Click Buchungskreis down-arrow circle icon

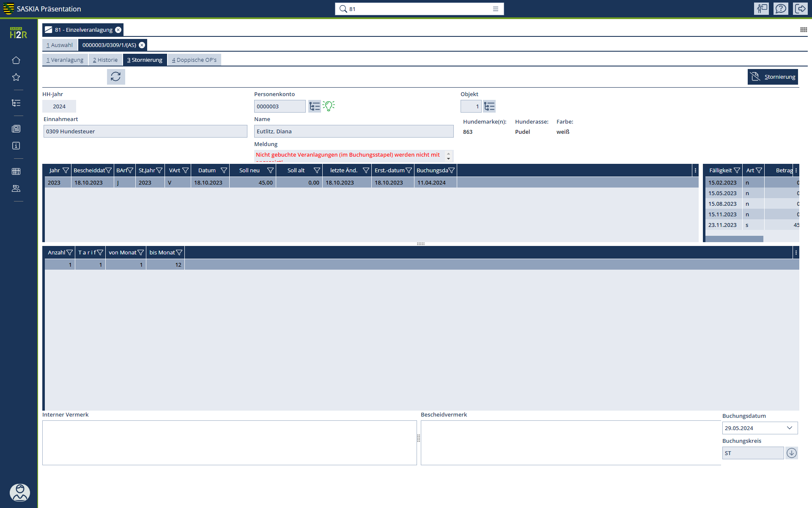click(791, 453)
